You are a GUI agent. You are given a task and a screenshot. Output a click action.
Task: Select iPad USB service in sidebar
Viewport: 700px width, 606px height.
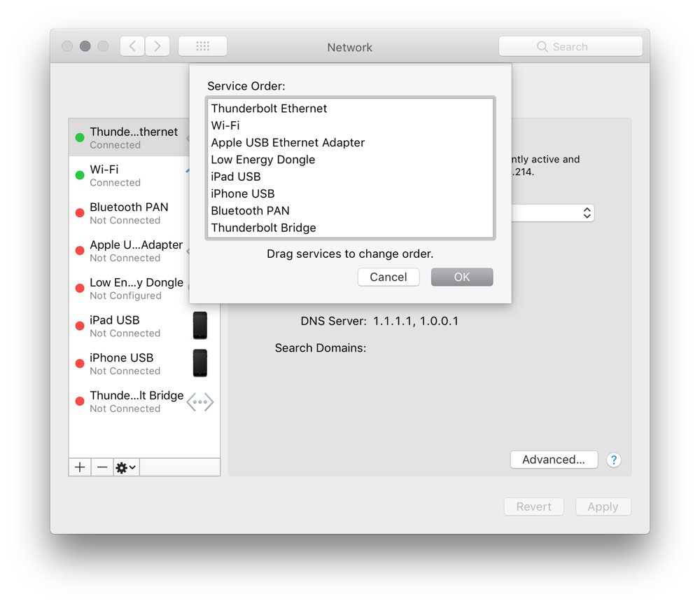[x=144, y=326]
